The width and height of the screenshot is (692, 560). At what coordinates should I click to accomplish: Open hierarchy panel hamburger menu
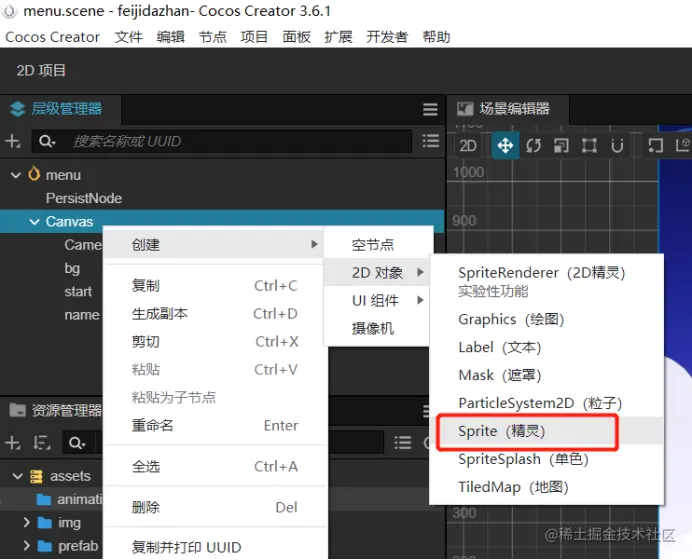[430, 109]
